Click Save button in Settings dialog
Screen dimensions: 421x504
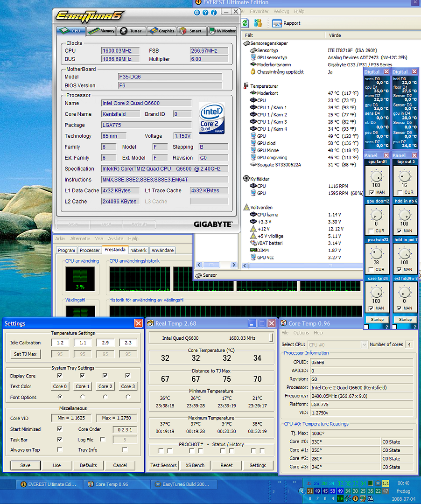[x=25, y=465]
